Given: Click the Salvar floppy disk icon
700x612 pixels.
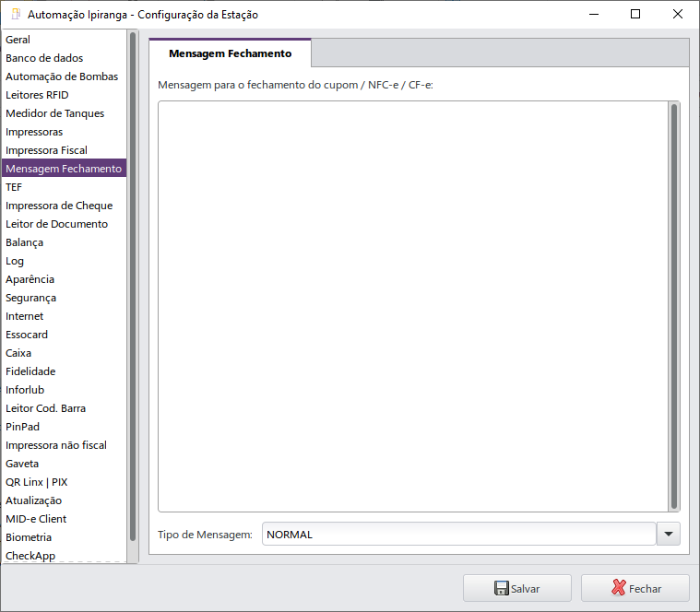Looking at the screenshot, I should 502,588.
